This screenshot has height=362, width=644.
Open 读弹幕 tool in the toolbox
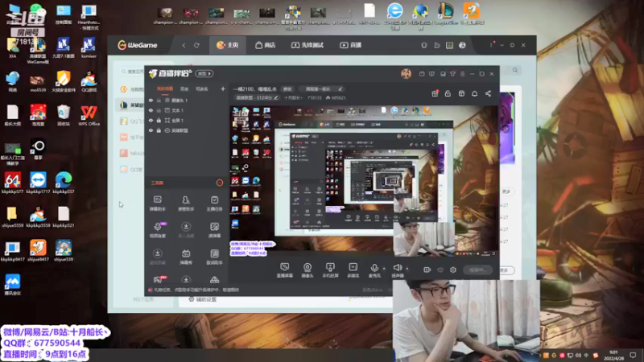click(214, 230)
